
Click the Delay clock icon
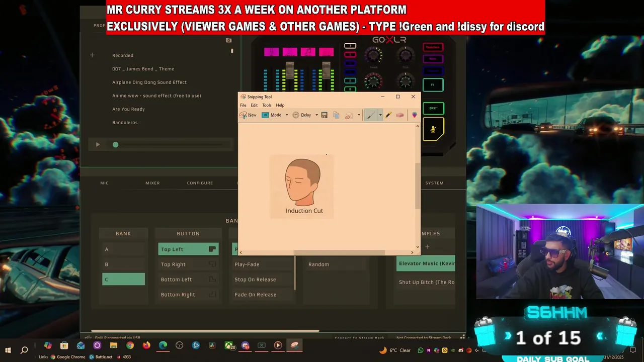296,115
